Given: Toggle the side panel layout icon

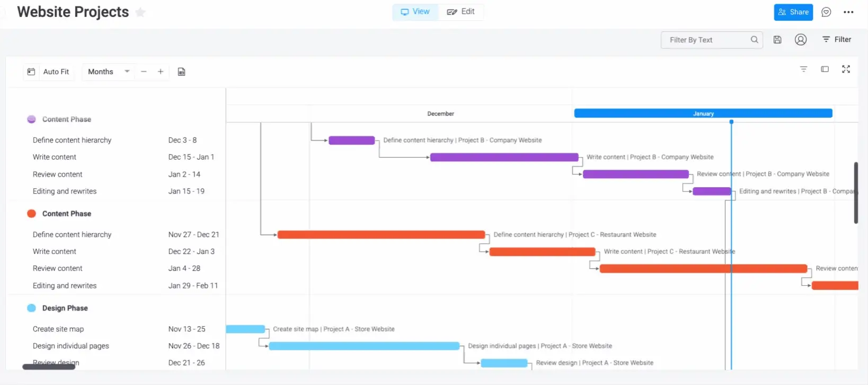Looking at the screenshot, I should tap(825, 69).
